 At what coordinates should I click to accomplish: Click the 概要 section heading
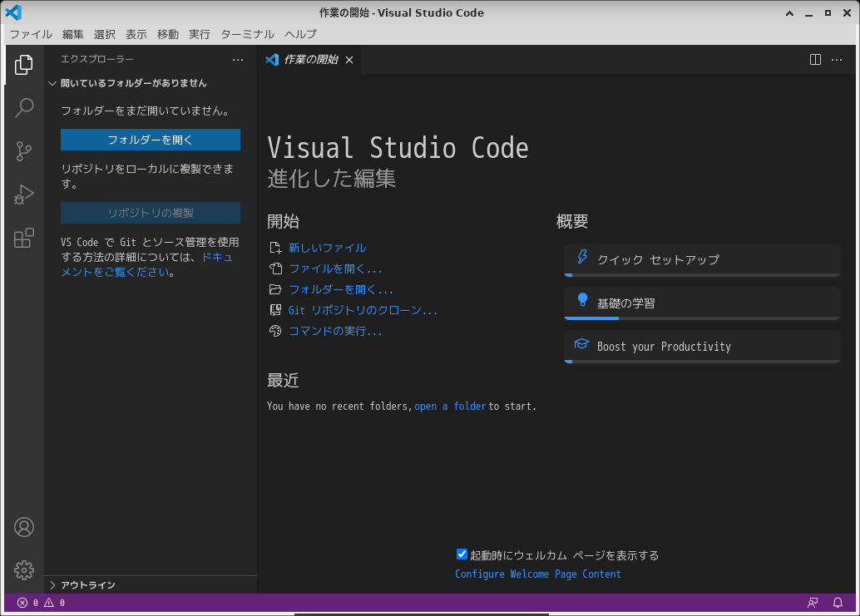(x=572, y=221)
